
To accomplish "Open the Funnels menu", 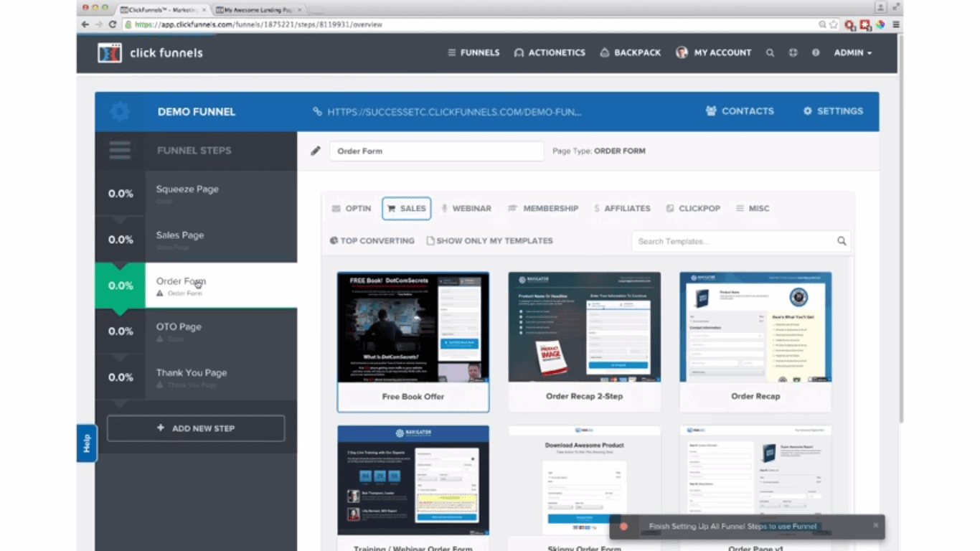I will tap(473, 52).
